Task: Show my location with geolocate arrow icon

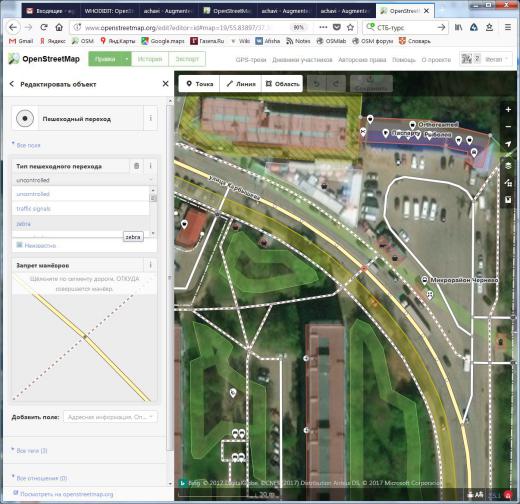Action: [508, 144]
